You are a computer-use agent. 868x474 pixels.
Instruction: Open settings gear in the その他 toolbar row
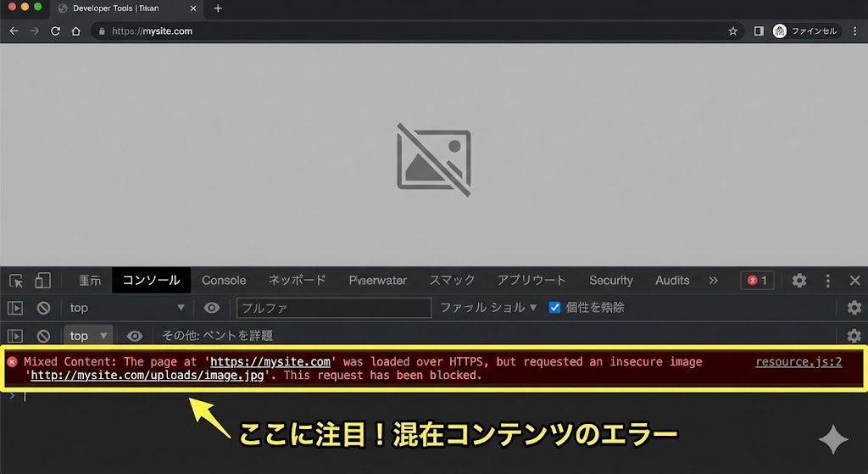pos(854,336)
